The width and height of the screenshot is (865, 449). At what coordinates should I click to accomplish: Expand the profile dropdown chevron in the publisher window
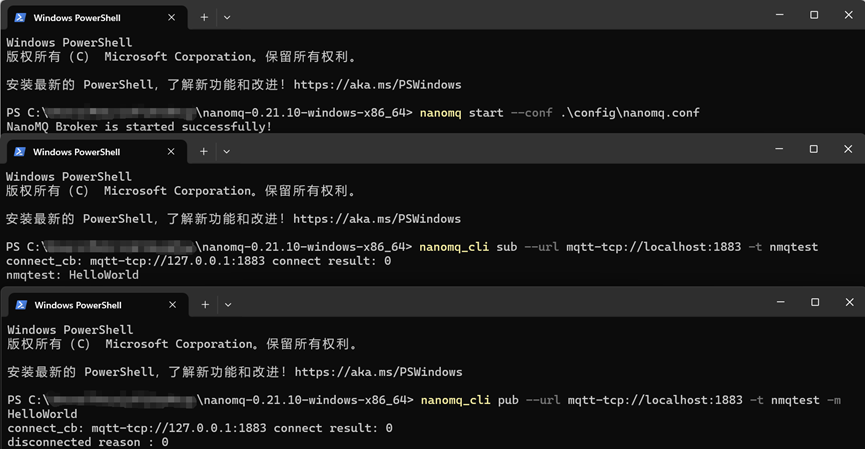(x=227, y=305)
